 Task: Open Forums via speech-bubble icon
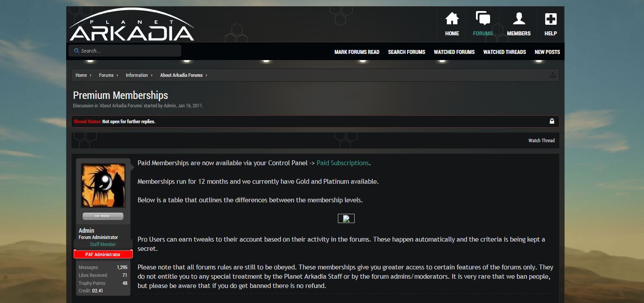click(483, 19)
